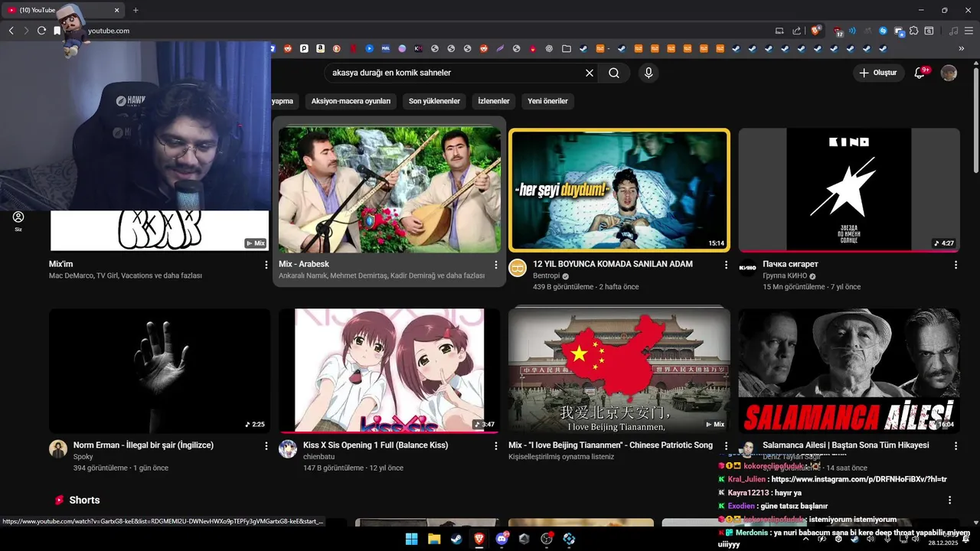Open Discord from the taskbar
The height and width of the screenshot is (551, 980).
pyautogui.click(x=501, y=539)
